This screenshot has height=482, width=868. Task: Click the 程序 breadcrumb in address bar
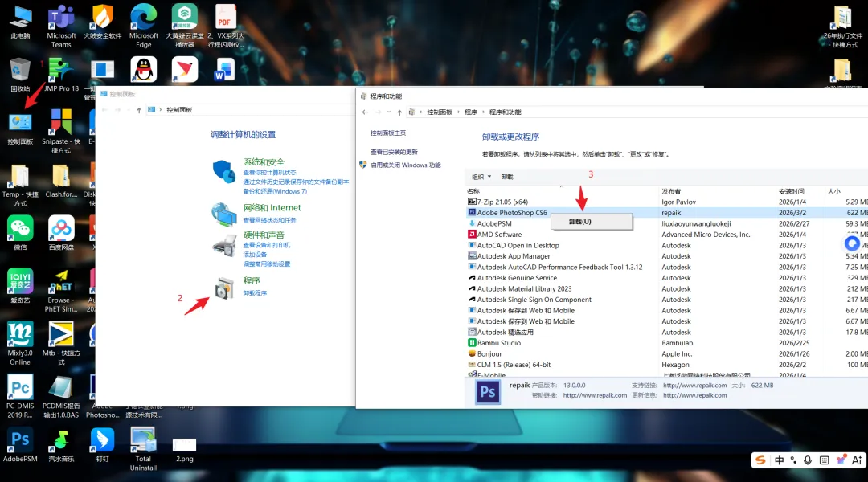470,112
